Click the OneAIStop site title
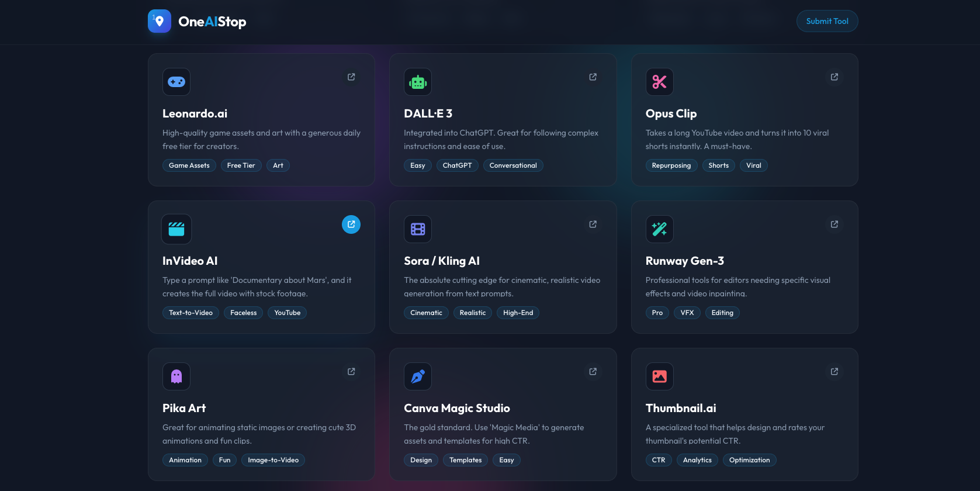The width and height of the screenshot is (980, 491). tap(212, 22)
